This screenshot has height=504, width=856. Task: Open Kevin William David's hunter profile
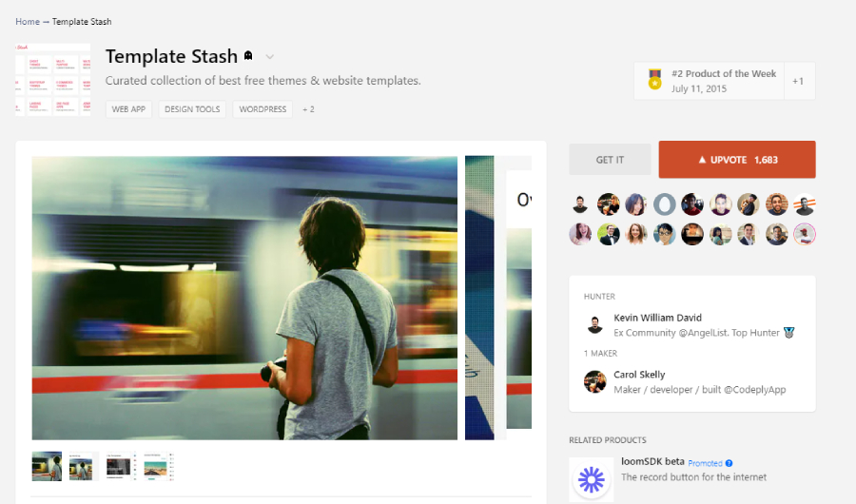[x=658, y=318]
